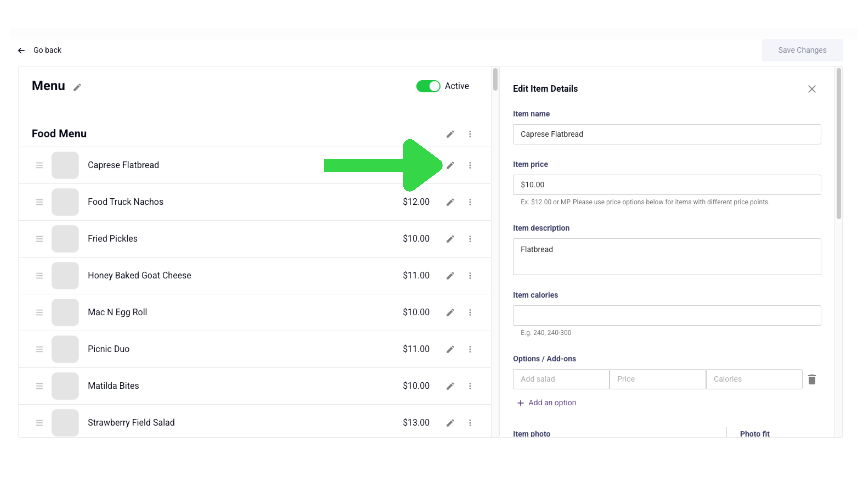Viewport: 868px width, 488px height.
Task: Open Picnic Duo more options
Action: point(470,349)
